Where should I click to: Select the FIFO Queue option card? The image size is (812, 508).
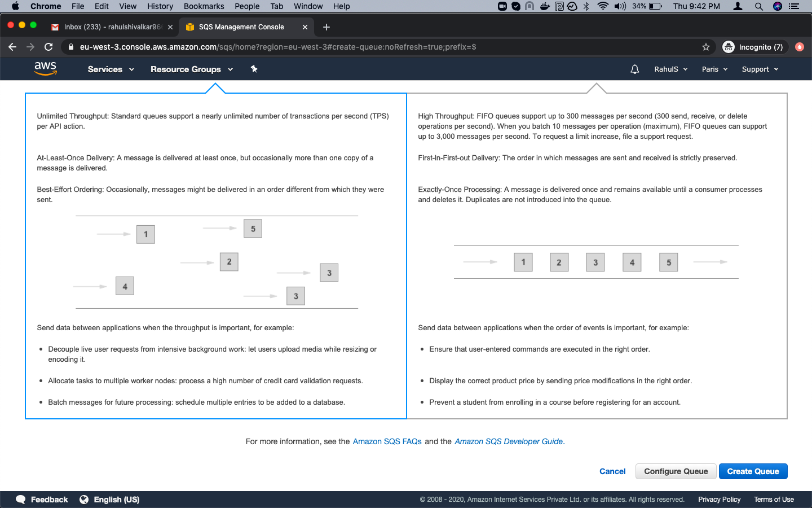[x=597, y=254]
